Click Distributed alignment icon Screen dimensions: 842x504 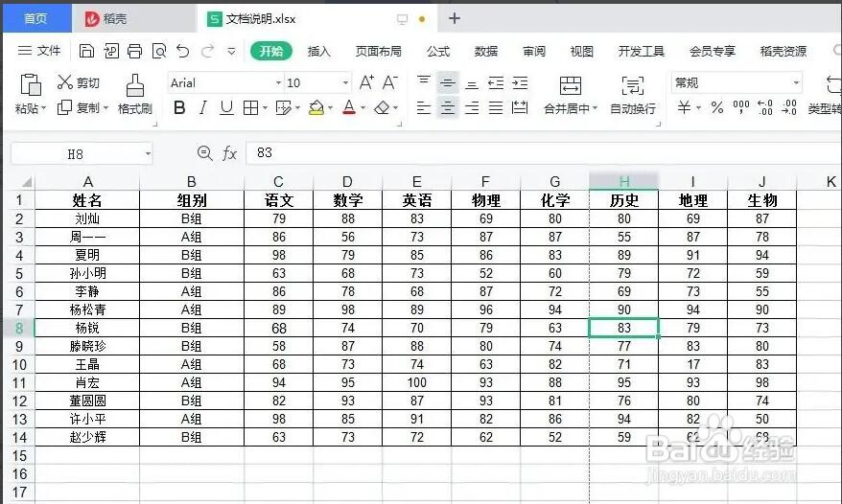[x=520, y=108]
